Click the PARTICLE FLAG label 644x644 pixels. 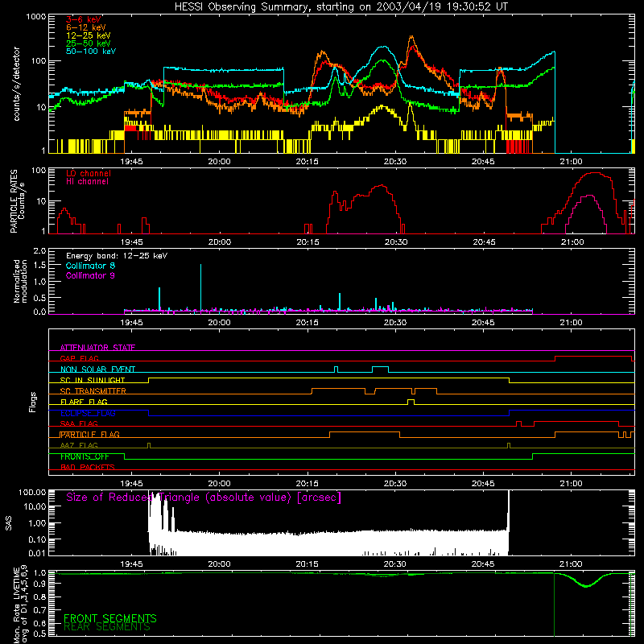pos(90,435)
